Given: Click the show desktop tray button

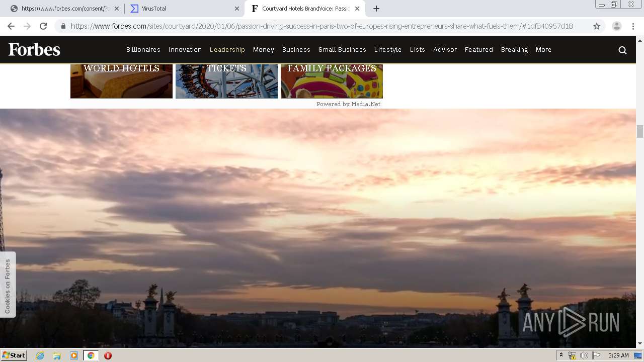Looking at the screenshot, I should pos(638,355).
